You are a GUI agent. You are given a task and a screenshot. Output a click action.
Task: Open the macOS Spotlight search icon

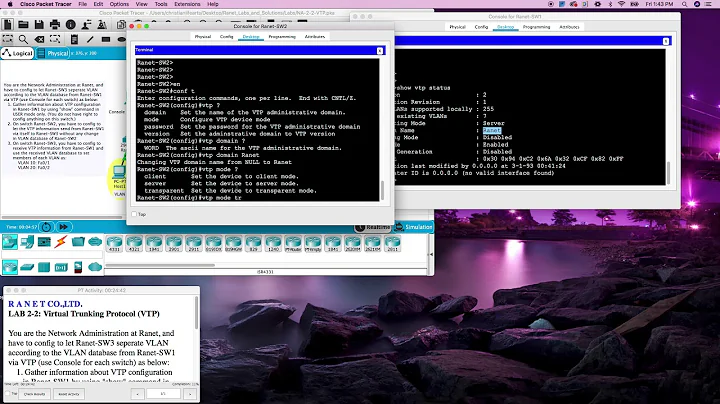(x=684, y=4)
